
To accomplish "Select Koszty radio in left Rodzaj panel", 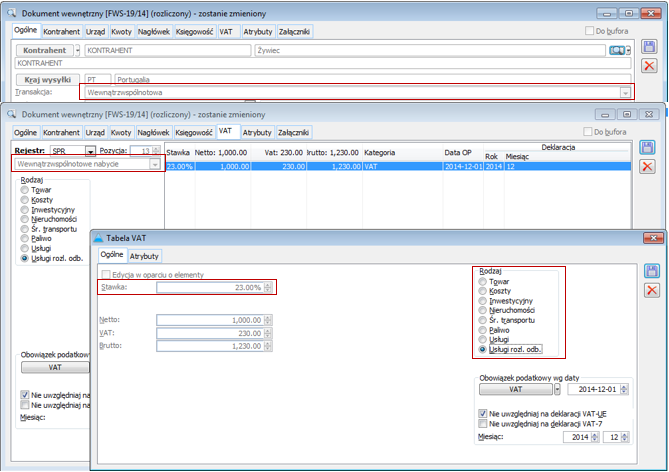I will click(x=24, y=200).
